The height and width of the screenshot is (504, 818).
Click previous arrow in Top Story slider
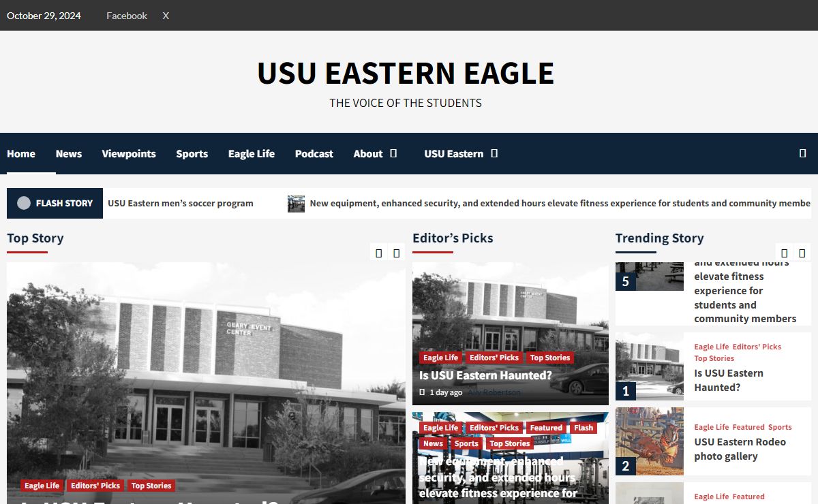[379, 253]
